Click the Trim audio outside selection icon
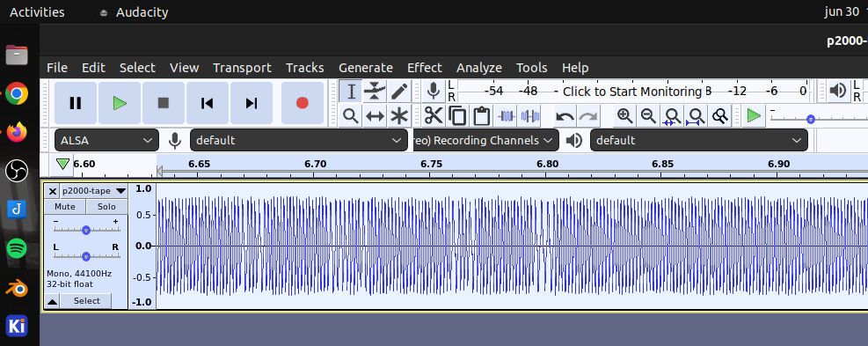Image resolution: width=868 pixels, height=346 pixels. (507, 116)
